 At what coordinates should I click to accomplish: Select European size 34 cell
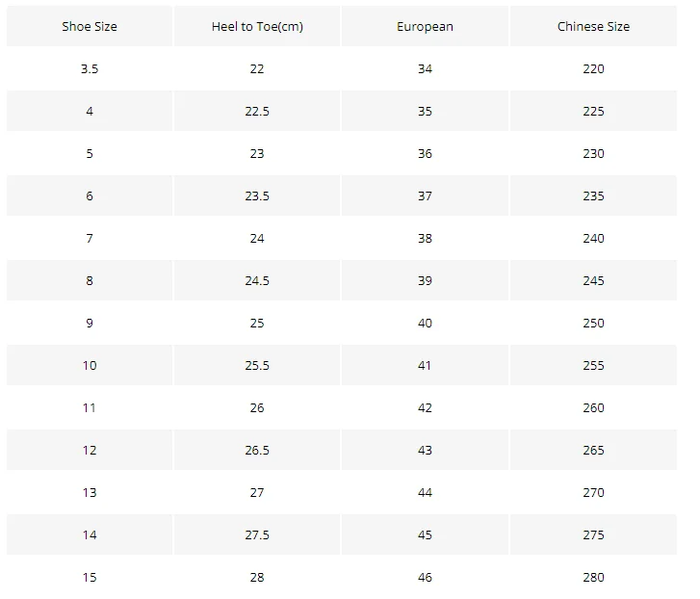425,68
